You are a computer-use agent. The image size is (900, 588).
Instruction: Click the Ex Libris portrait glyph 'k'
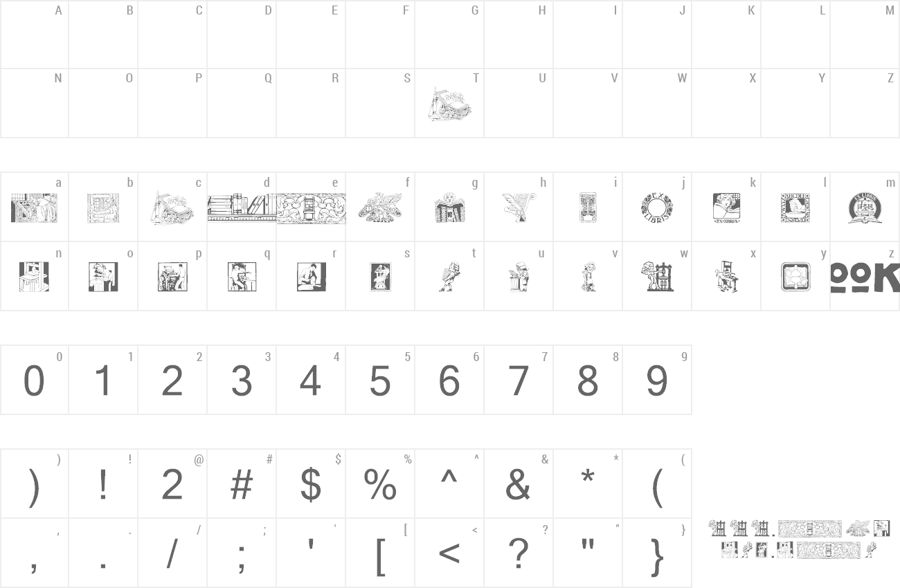point(726,208)
